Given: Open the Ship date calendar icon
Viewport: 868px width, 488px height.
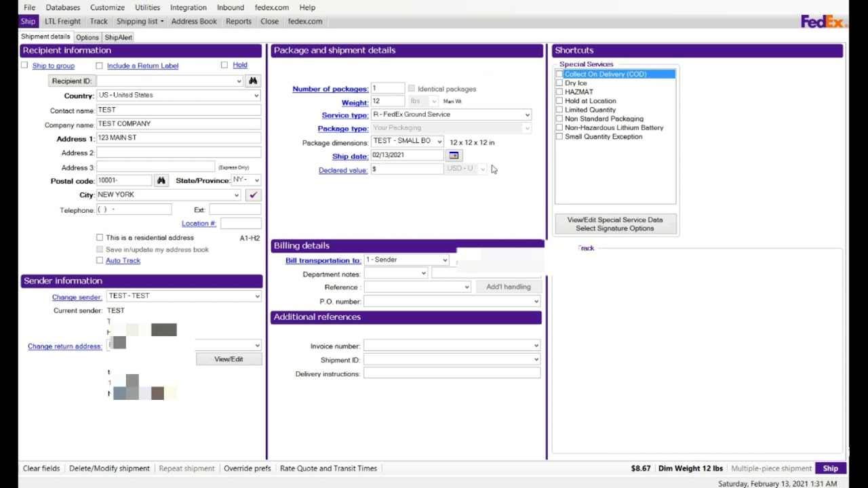Looking at the screenshot, I should [x=454, y=155].
